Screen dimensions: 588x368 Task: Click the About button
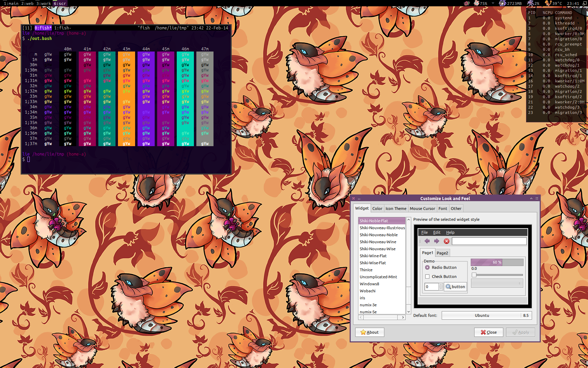pyautogui.click(x=370, y=332)
